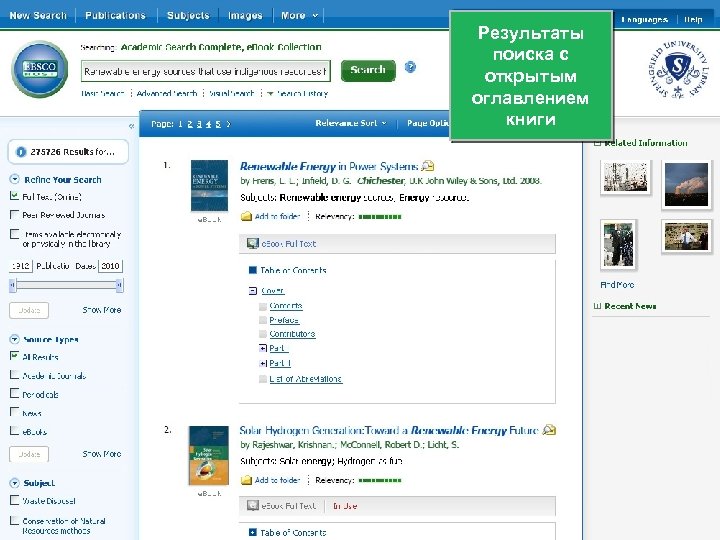Click the eBook Full Text icon of second result
This screenshot has height=540, width=720.
pyautogui.click(x=253, y=506)
